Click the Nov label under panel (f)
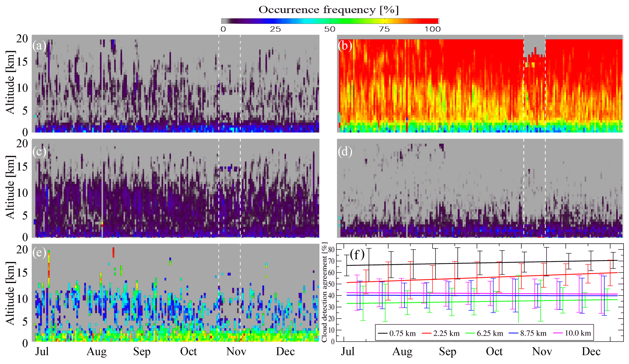This screenshot has height=364, width=629. click(542, 352)
